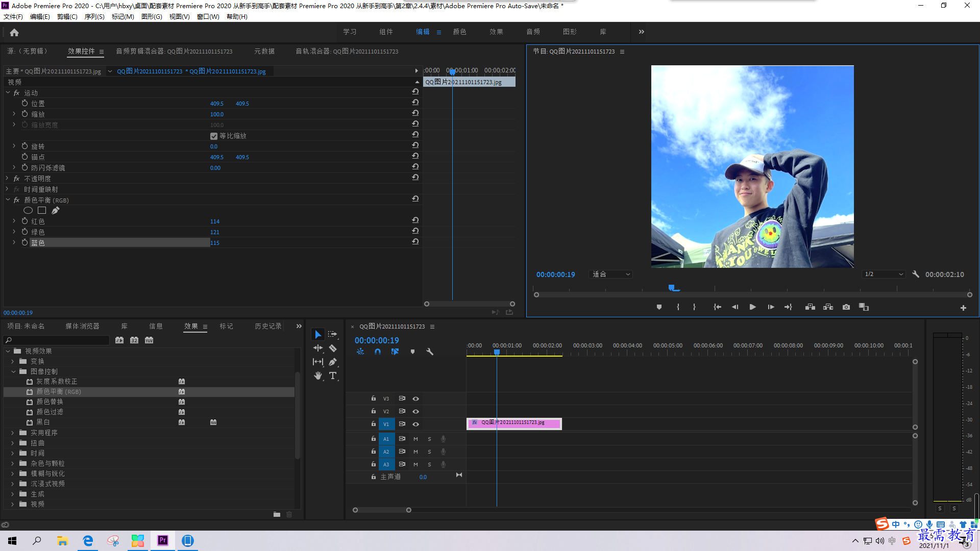Select the Track Select Forward tool
This screenshot has height=551, width=980.
coord(333,334)
